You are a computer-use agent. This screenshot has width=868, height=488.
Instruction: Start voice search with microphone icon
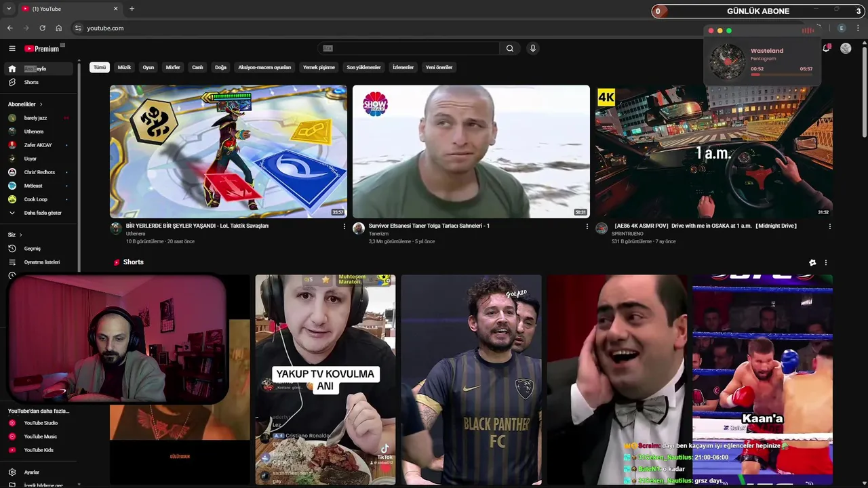[533, 48]
